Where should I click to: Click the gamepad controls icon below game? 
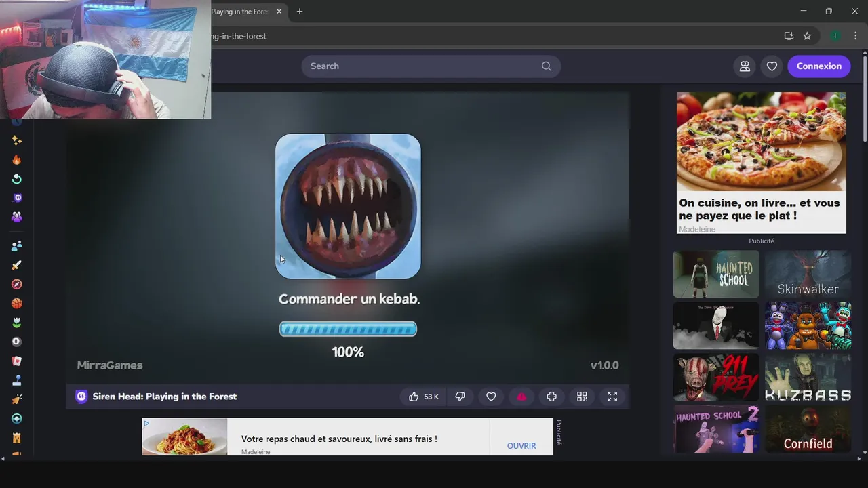pos(551,396)
